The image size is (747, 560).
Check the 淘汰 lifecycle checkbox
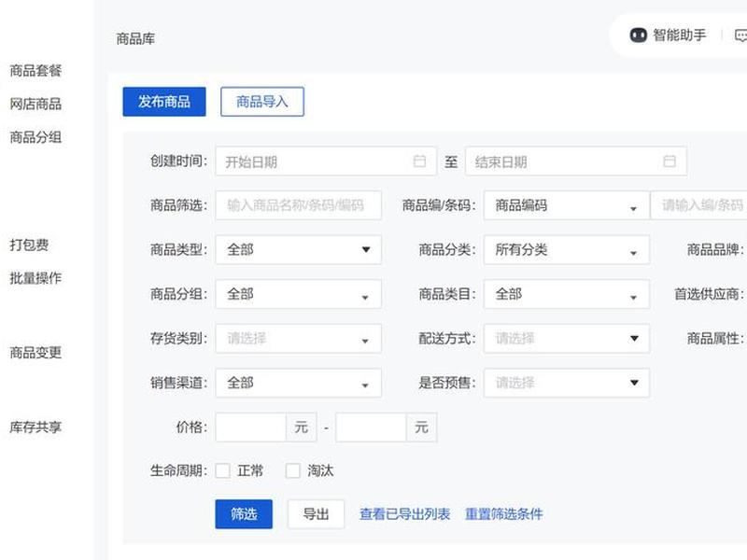(292, 471)
